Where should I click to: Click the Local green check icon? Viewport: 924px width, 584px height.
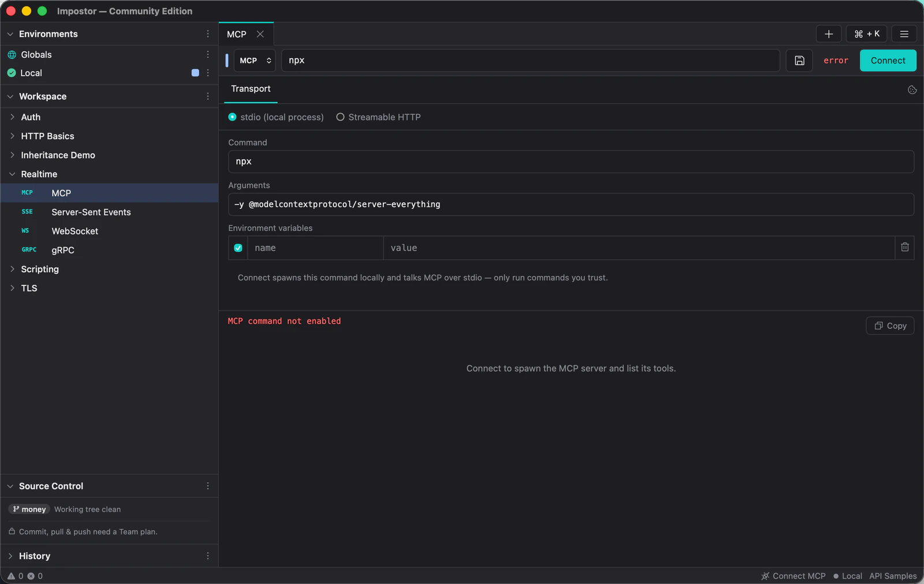click(x=12, y=73)
